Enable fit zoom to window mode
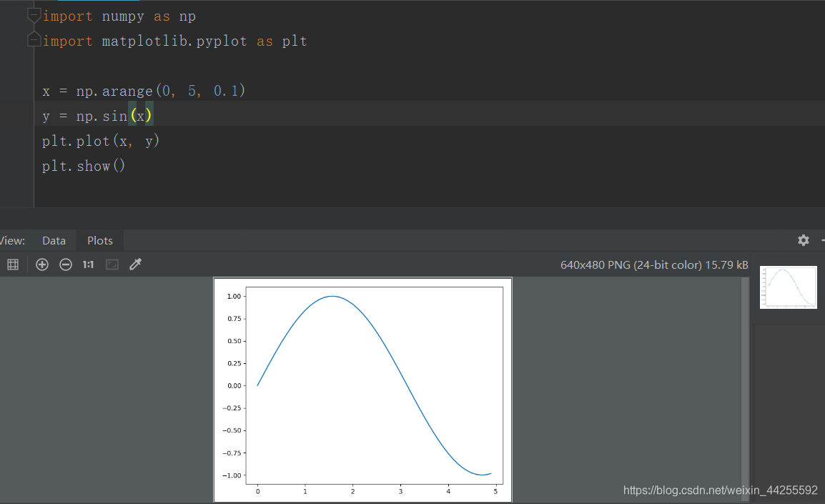Screen dimensions: 825x504 (x=112, y=265)
